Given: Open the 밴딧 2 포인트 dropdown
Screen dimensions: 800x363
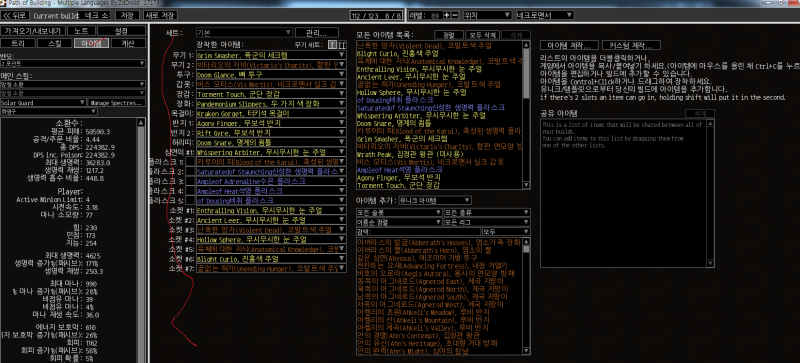Looking at the screenshot, I should pyautogui.click(x=73, y=64).
